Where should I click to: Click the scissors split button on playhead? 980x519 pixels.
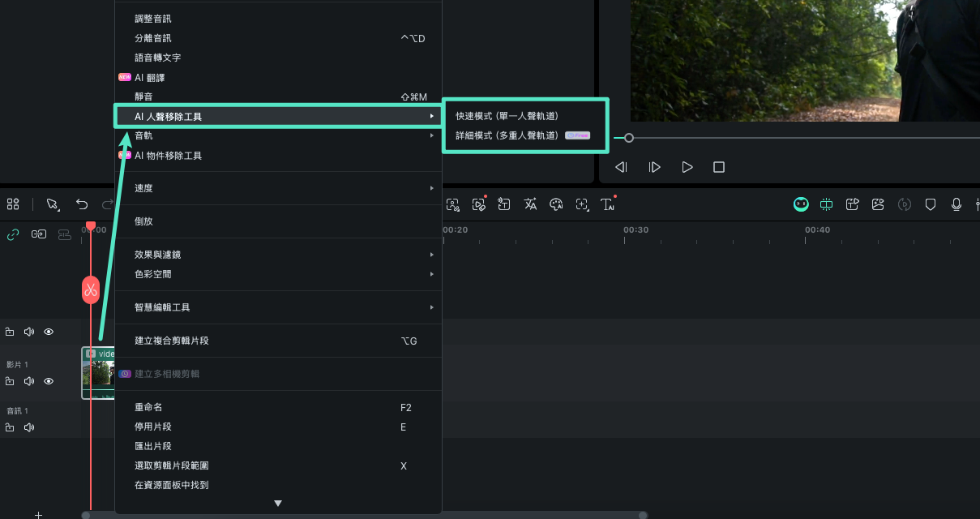click(90, 290)
